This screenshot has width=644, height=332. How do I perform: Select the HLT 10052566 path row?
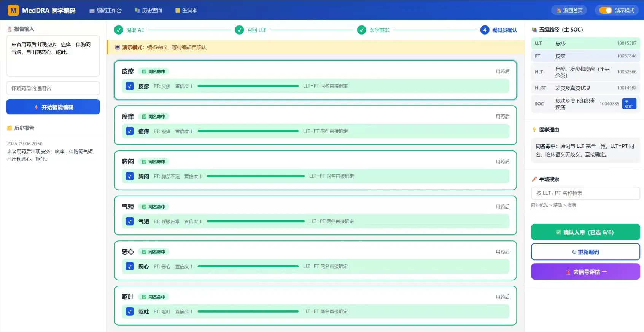coord(585,72)
